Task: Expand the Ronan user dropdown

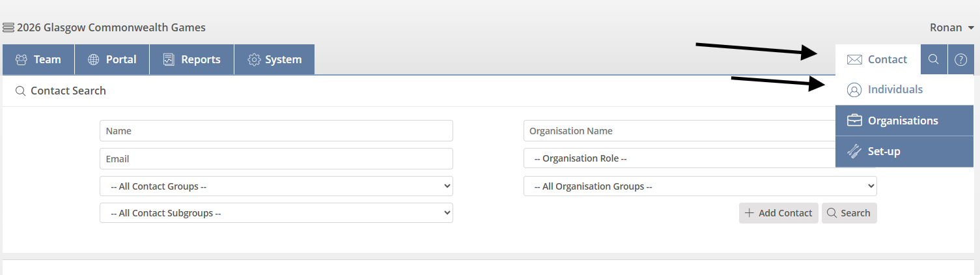Action: point(951,27)
